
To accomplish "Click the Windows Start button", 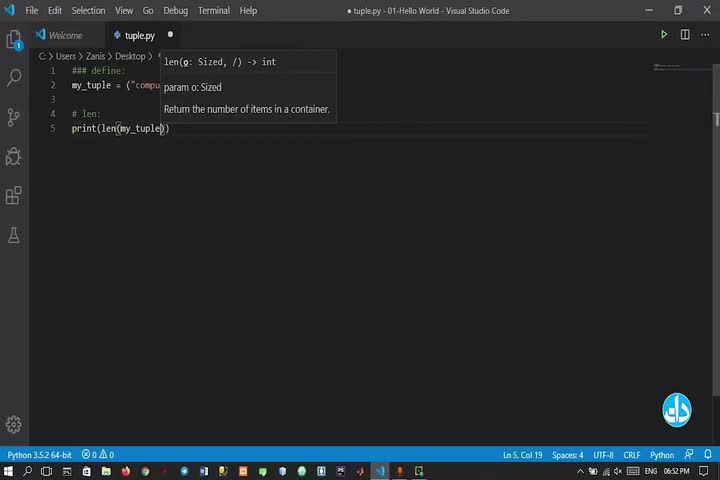I will tap(8, 471).
